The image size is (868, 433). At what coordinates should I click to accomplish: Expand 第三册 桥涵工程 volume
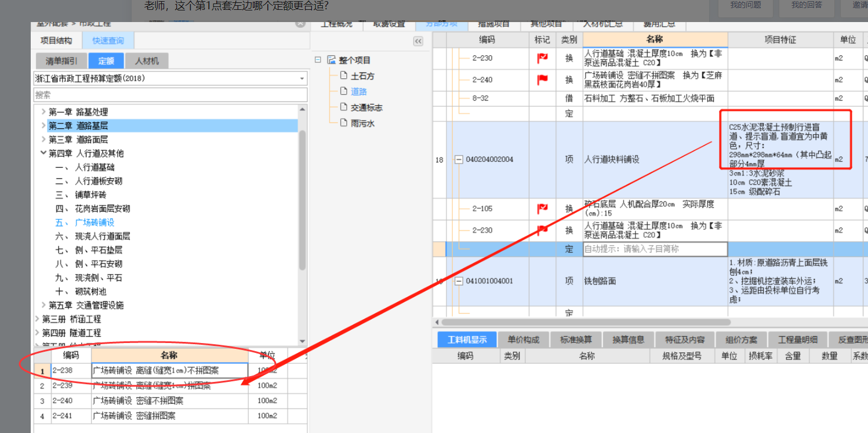(37, 319)
